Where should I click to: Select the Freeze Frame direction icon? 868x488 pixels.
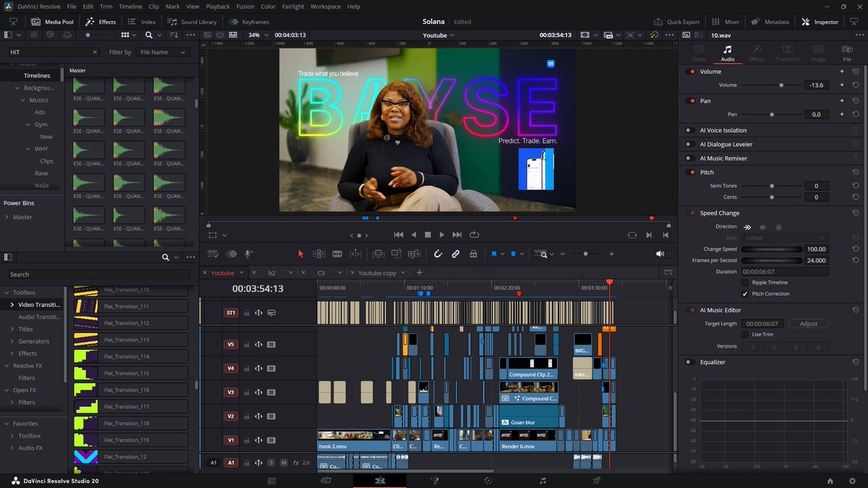pyautogui.click(x=778, y=227)
